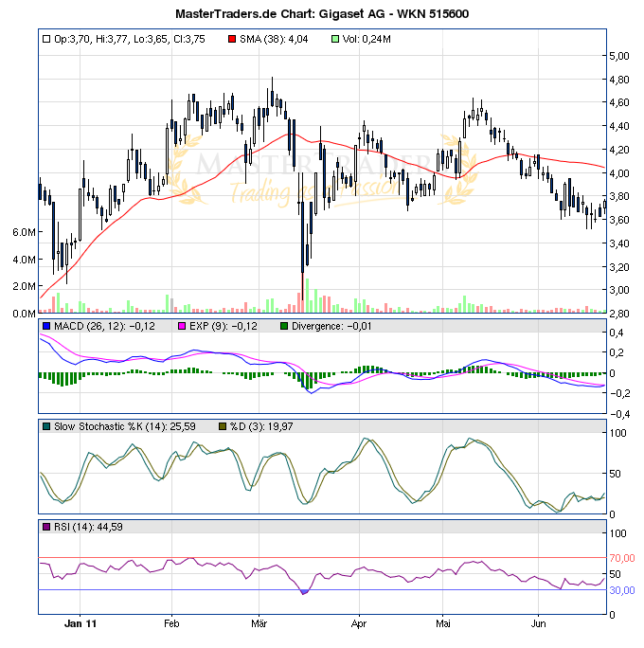The height and width of the screenshot is (648, 644).
Task: Click the label 'RSI (14): 44,59'
Action: 88,528
